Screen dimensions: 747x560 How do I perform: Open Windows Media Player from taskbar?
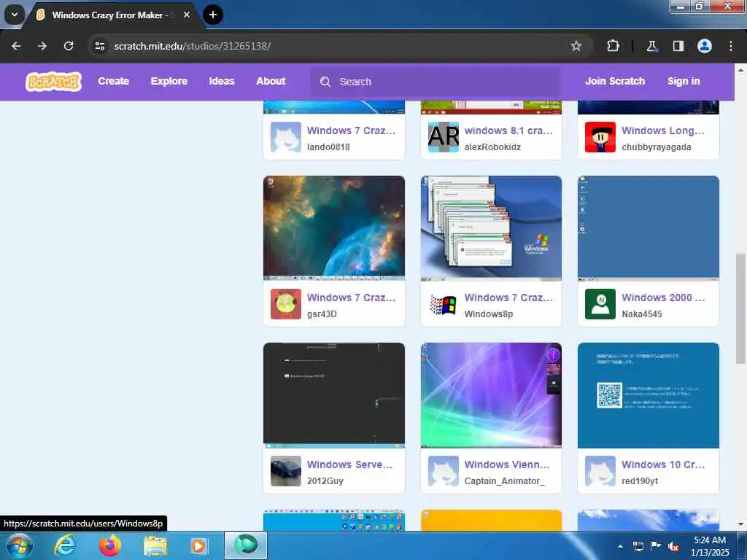pos(198,546)
